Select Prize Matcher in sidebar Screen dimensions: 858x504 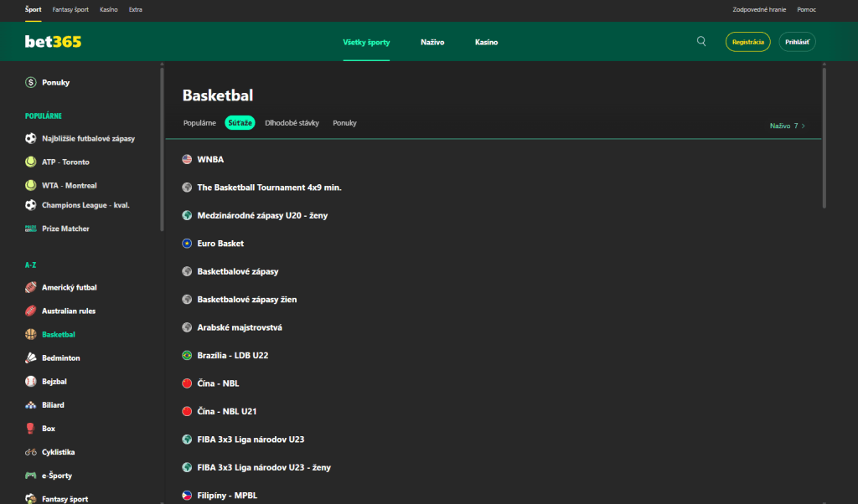click(x=65, y=229)
